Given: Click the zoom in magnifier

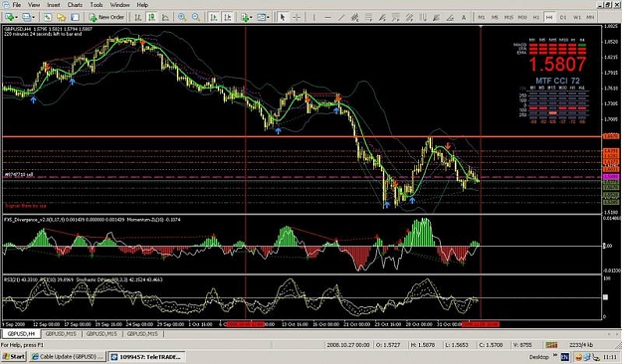Looking at the screenshot, I should 182,17.
